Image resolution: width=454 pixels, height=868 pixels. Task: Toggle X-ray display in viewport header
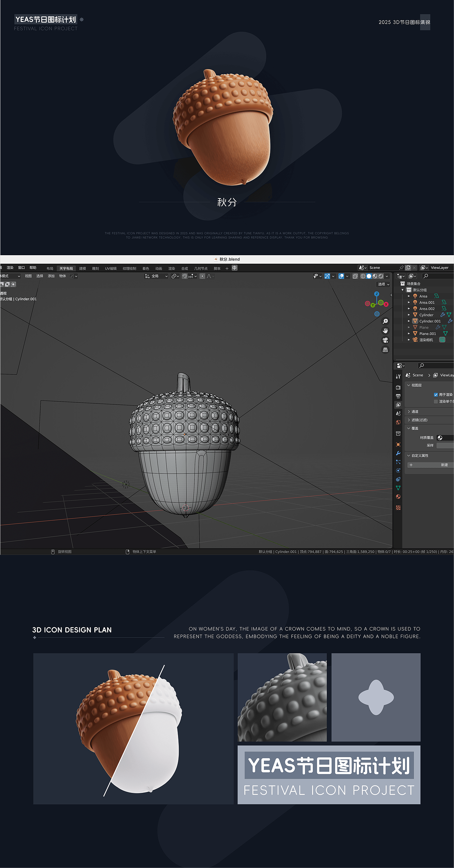[355, 276]
